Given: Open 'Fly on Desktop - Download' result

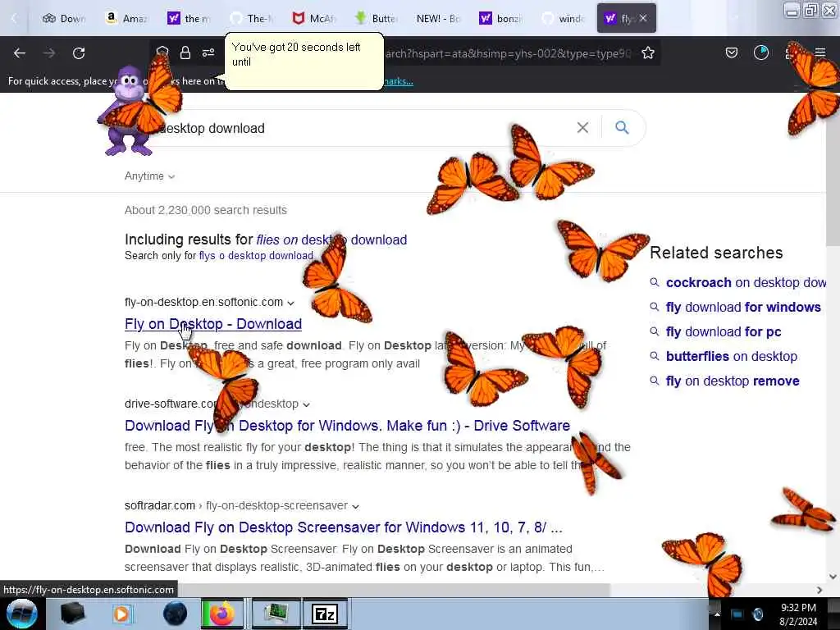Looking at the screenshot, I should click(213, 324).
